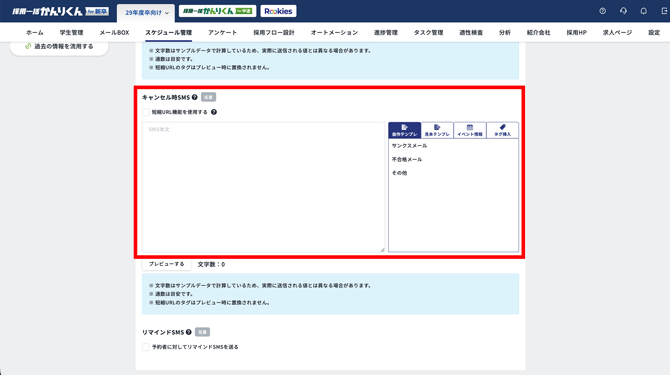
Task: Select the イベント情報 tab
Action: point(470,130)
